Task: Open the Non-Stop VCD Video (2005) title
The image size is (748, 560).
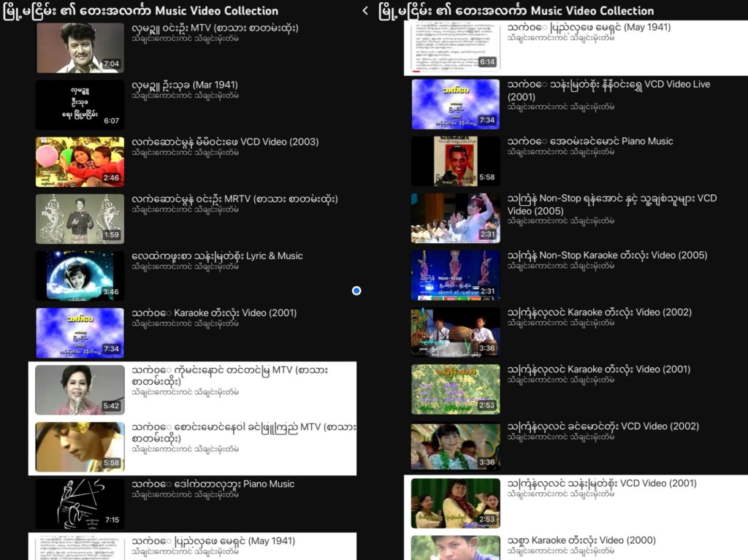Action: (x=611, y=204)
